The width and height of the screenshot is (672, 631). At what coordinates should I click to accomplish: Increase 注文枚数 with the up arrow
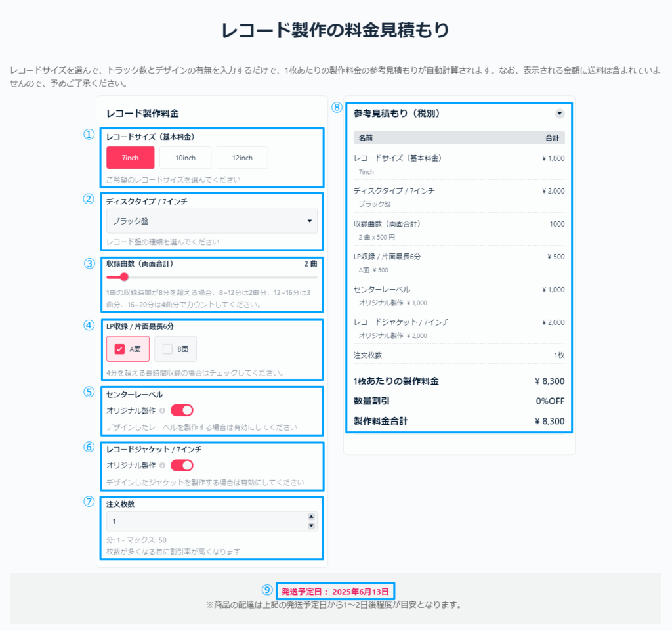[x=311, y=517]
